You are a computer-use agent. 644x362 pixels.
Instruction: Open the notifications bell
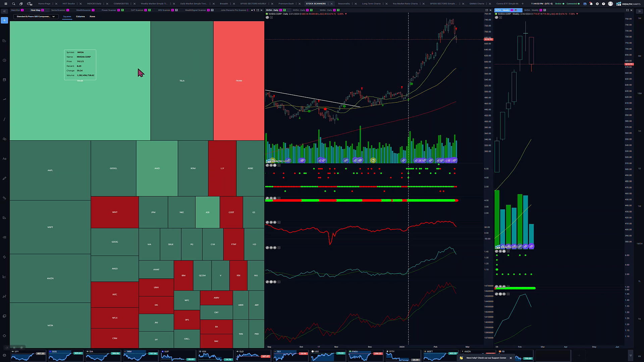coord(591,4)
